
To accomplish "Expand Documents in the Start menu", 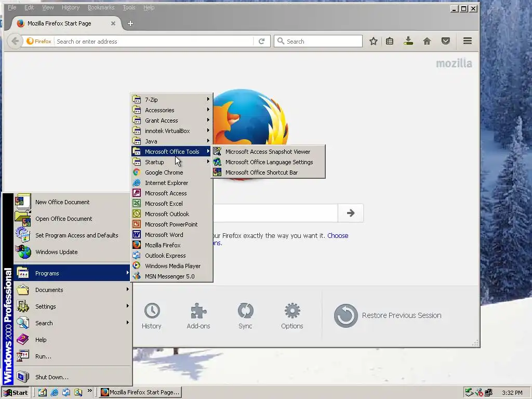I will [72, 290].
